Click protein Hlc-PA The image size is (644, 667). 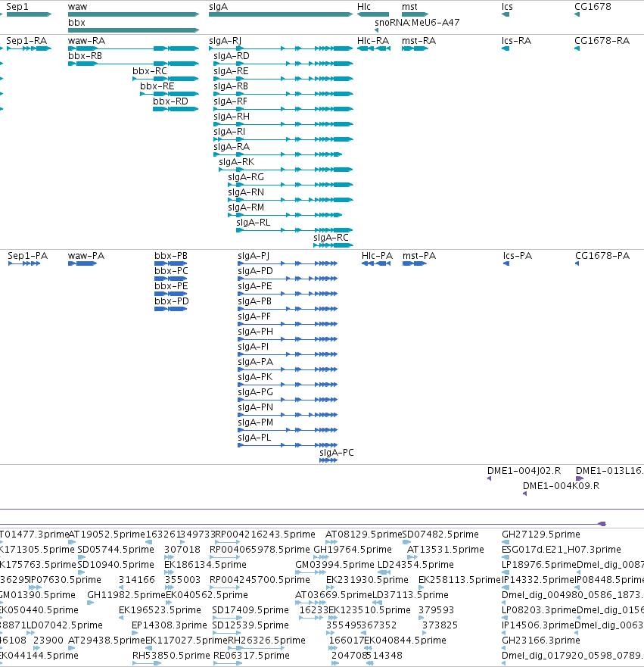click(x=376, y=263)
